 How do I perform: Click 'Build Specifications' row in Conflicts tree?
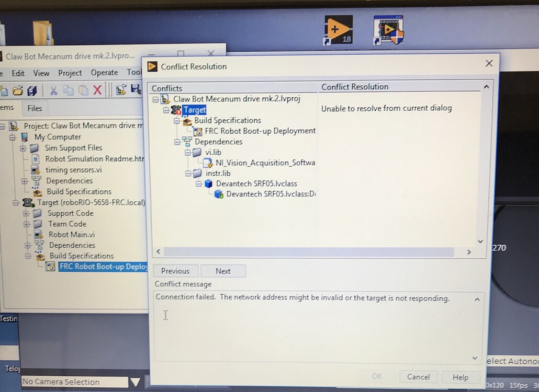point(228,121)
